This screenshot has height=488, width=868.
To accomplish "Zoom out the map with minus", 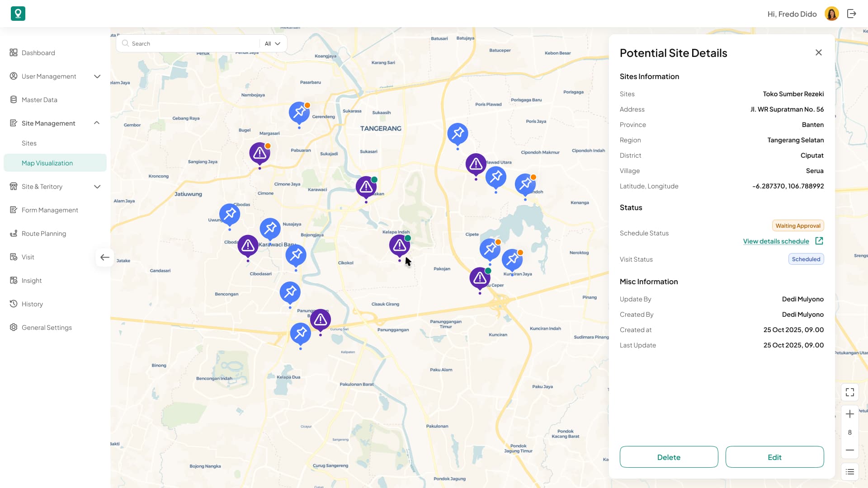I will [x=850, y=450].
